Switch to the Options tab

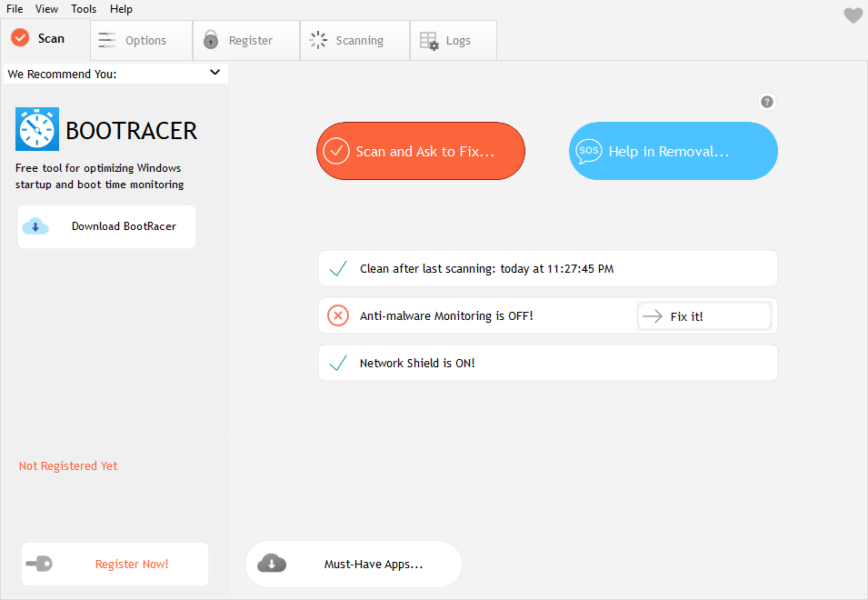pos(142,40)
